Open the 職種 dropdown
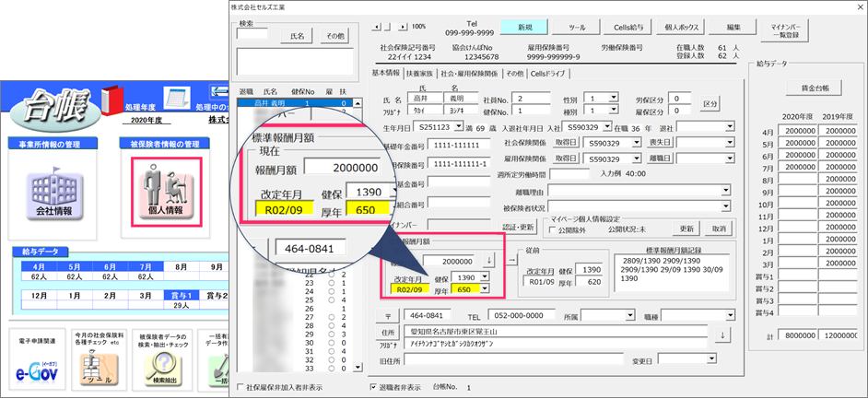This screenshot has width=868, height=399. click(x=730, y=315)
